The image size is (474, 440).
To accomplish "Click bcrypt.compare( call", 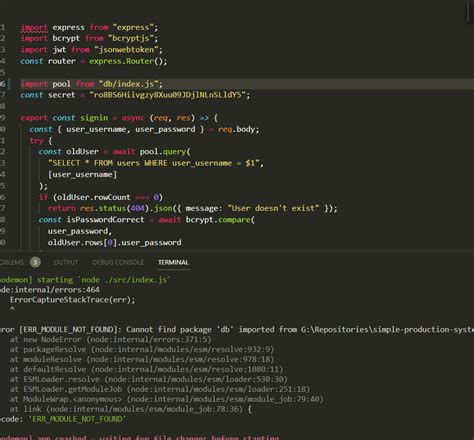I will click(x=220, y=220).
